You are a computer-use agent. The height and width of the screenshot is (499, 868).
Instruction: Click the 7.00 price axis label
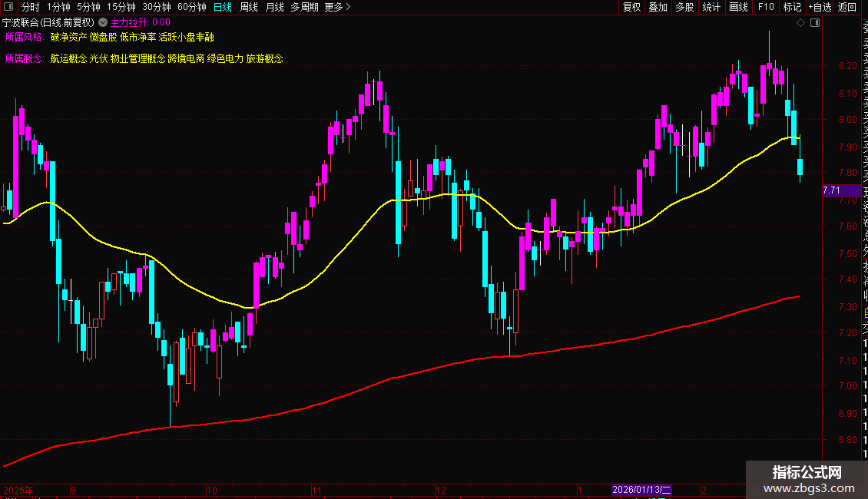pyautogui.click(x=847, y=386)
